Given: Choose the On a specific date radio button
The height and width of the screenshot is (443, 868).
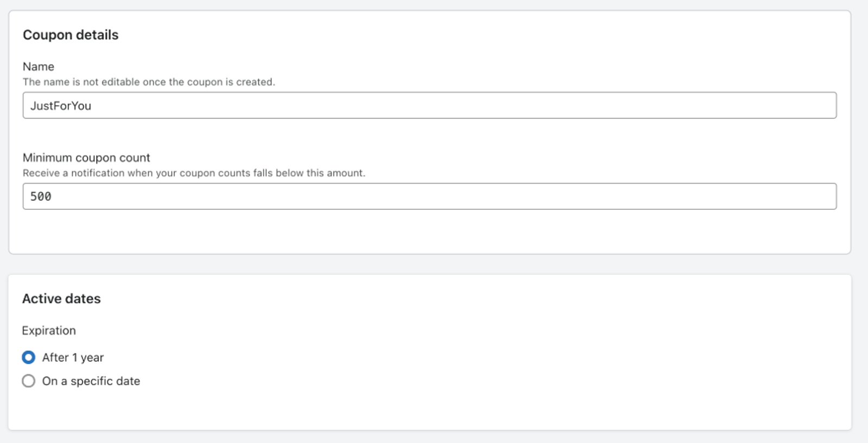Looking at the screenshot, I should pyautogui.click(x=29, y=381).
